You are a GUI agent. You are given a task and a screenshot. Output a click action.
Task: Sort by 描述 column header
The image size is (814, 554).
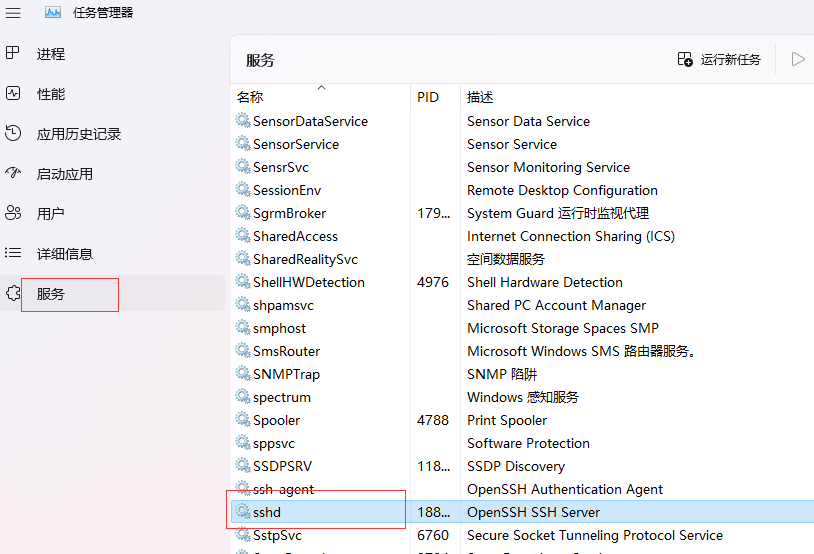(480, 97)
